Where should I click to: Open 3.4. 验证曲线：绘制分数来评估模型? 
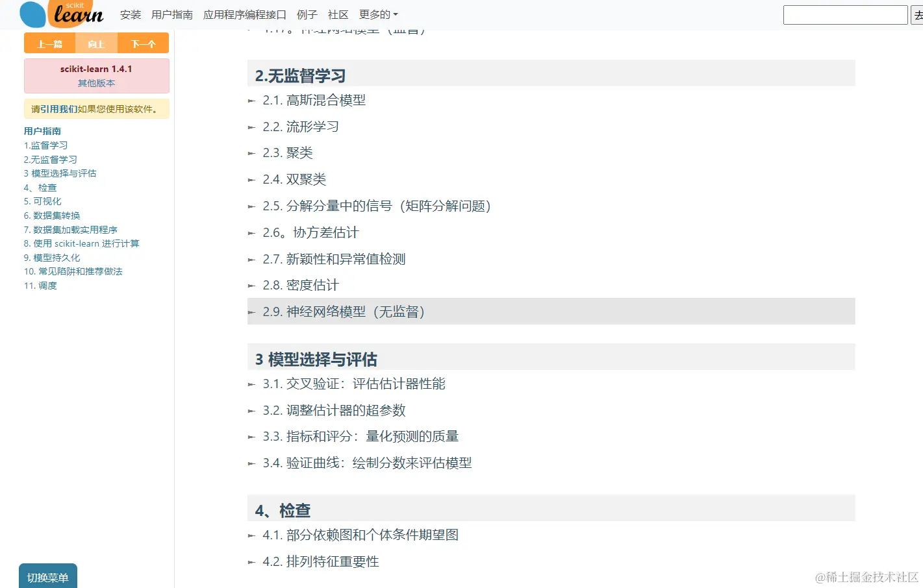367,463
